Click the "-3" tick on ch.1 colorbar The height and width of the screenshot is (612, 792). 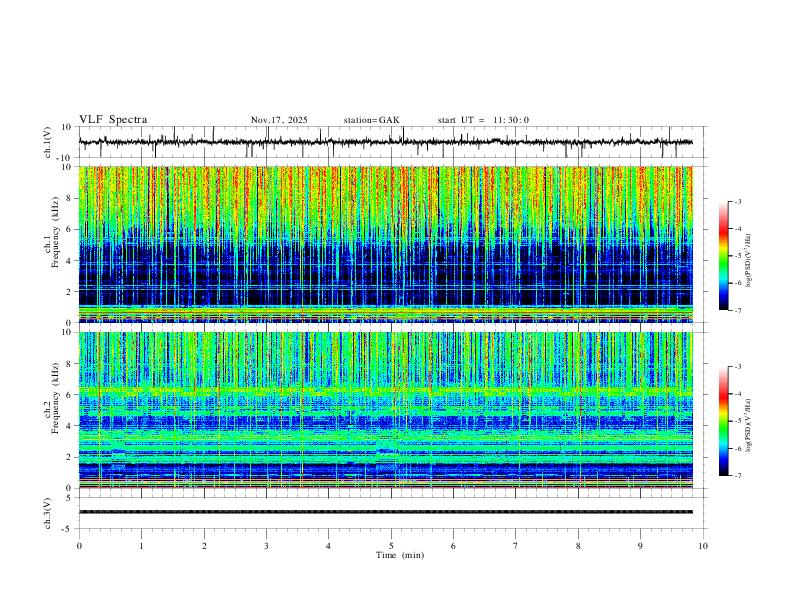737,201
